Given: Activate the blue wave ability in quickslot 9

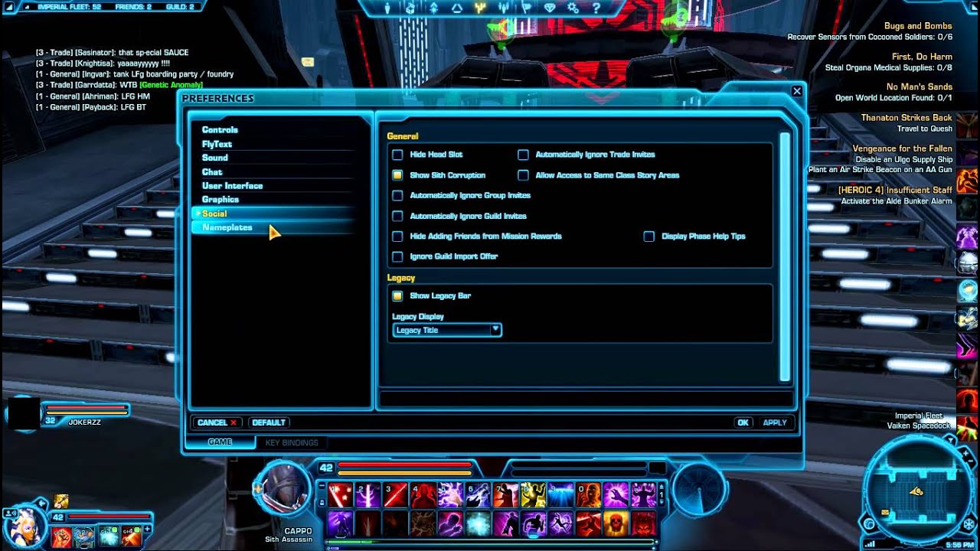Looking at the screenshot, I should click(560, 495).
